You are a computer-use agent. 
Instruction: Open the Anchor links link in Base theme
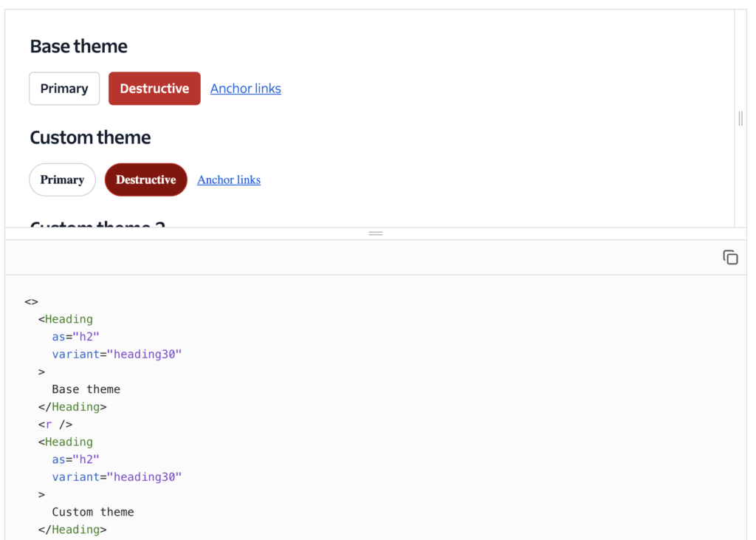245,88
